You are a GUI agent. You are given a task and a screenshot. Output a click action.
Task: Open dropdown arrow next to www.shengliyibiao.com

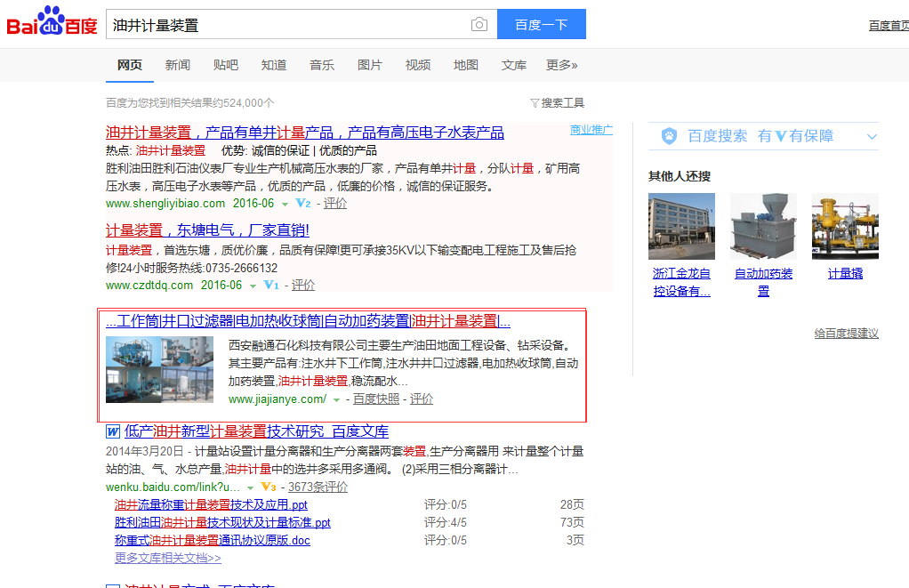pyautogui.click(x=285, y=205)
